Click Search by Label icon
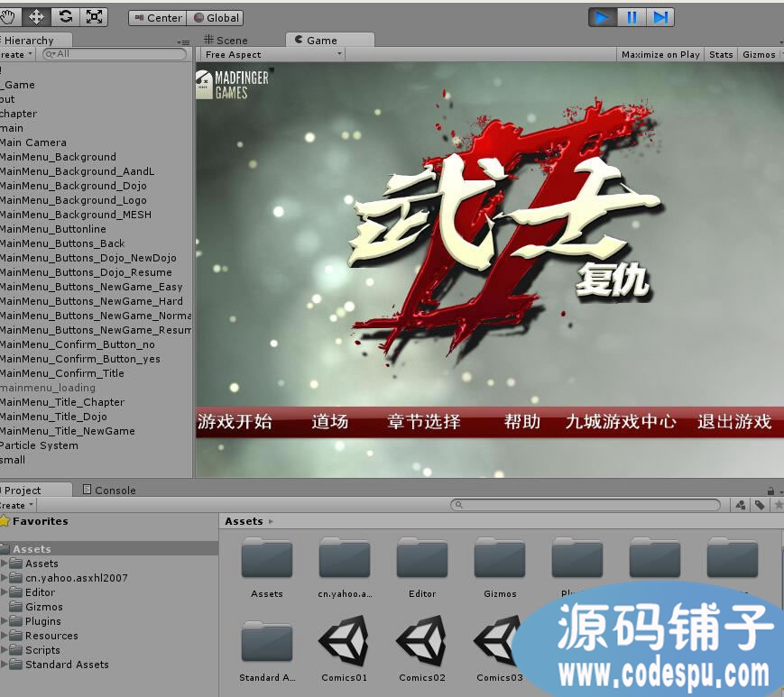 tap(760, 505)
